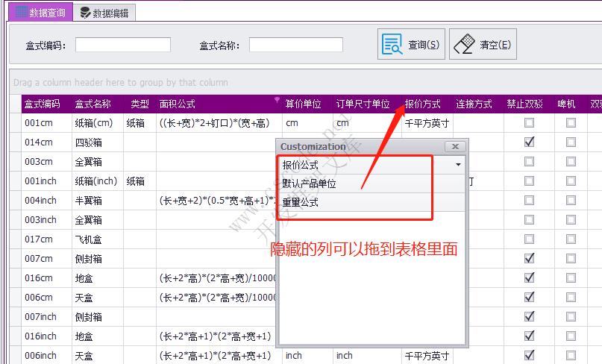Uncheck 禁止双驳 for row 006cm
602x364 pixels.
pos(529,297)
